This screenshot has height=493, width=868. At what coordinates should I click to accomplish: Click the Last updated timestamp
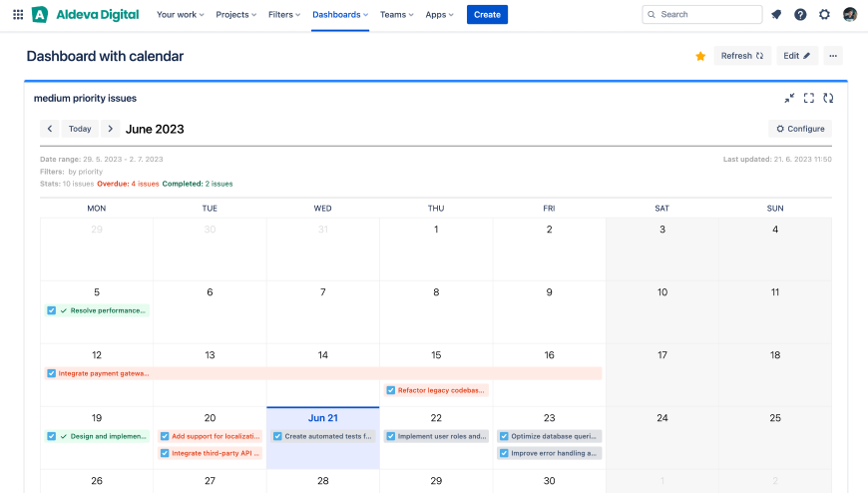pos(777,159)
